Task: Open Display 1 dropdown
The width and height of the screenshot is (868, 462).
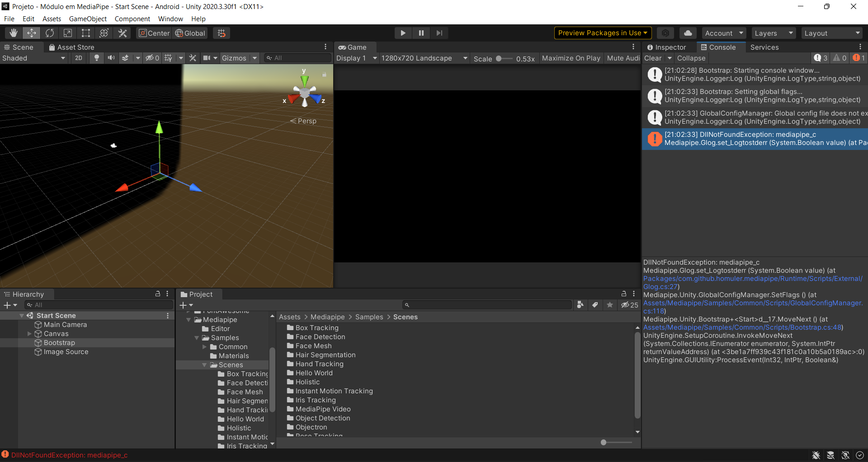Action: [x=356, y=58]
